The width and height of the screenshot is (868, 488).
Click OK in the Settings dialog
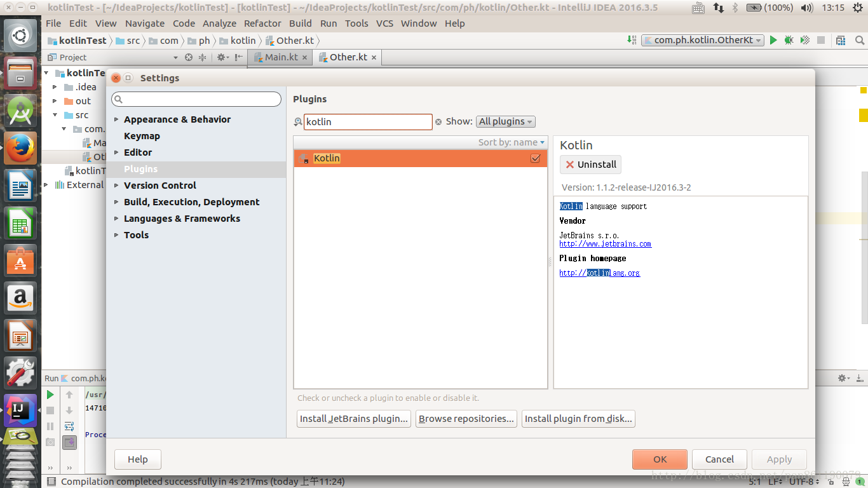click(660, 459)
